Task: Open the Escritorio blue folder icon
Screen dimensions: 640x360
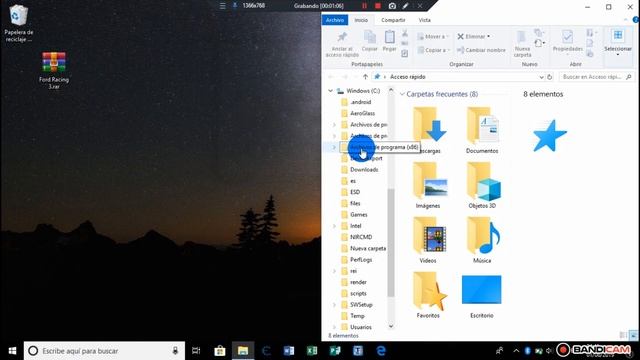Action: coord(482,289)
